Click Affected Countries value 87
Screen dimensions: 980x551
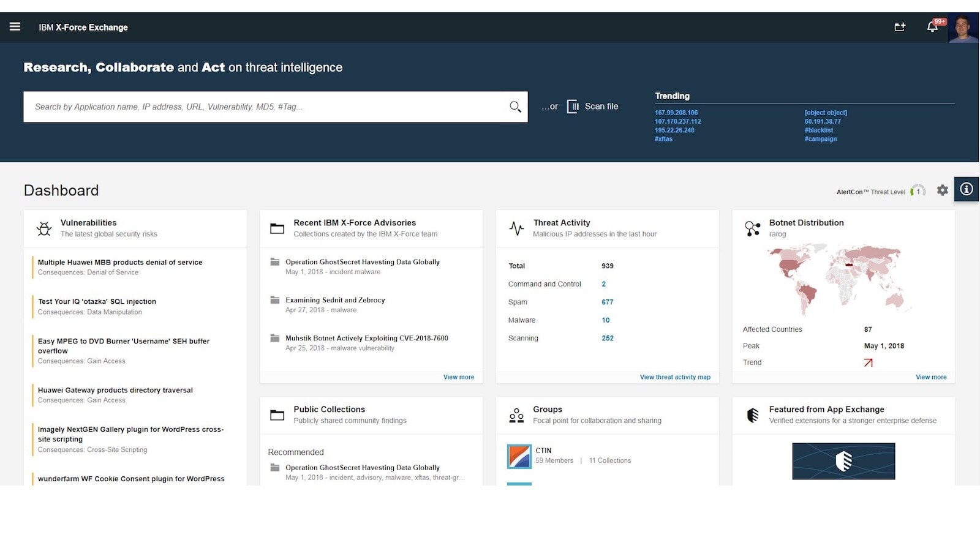[x=868, y=329]
